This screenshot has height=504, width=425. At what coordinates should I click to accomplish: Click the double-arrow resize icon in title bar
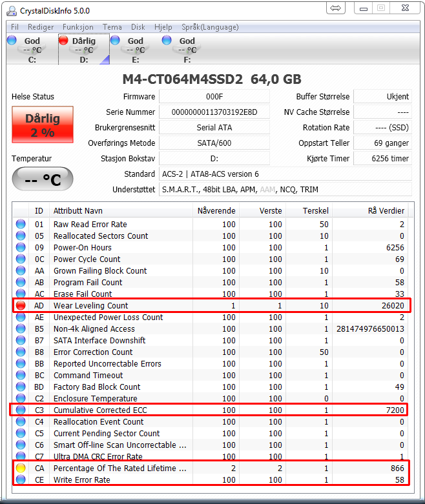click(x=336, y=8)
